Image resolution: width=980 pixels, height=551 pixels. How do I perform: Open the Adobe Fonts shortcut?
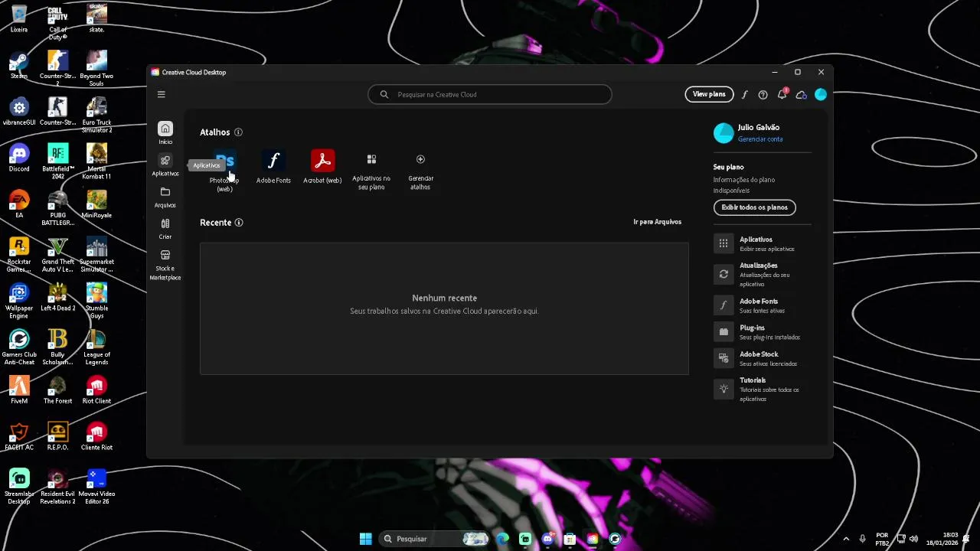(273, 168)
